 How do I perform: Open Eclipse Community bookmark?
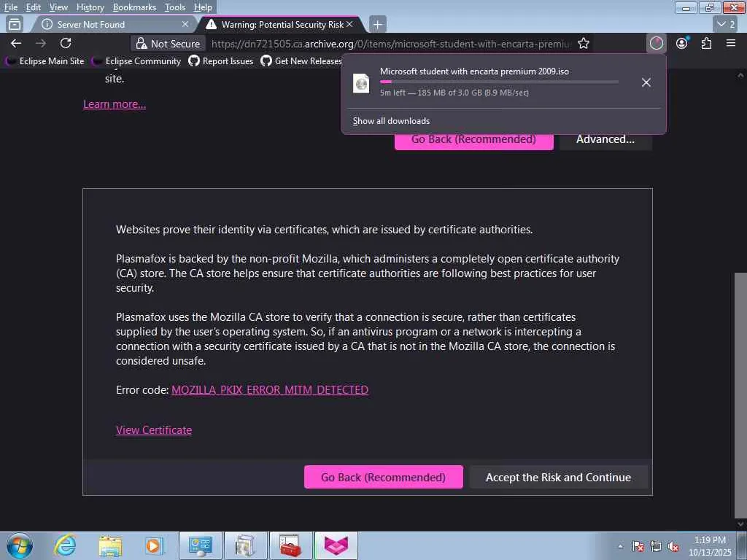(138, 61)
